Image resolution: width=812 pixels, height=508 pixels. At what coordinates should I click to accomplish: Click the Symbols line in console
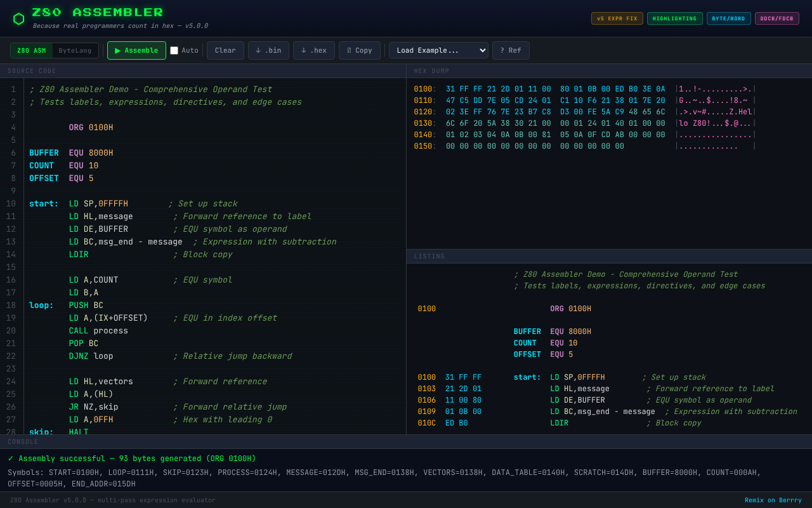(x=384, y=478)
